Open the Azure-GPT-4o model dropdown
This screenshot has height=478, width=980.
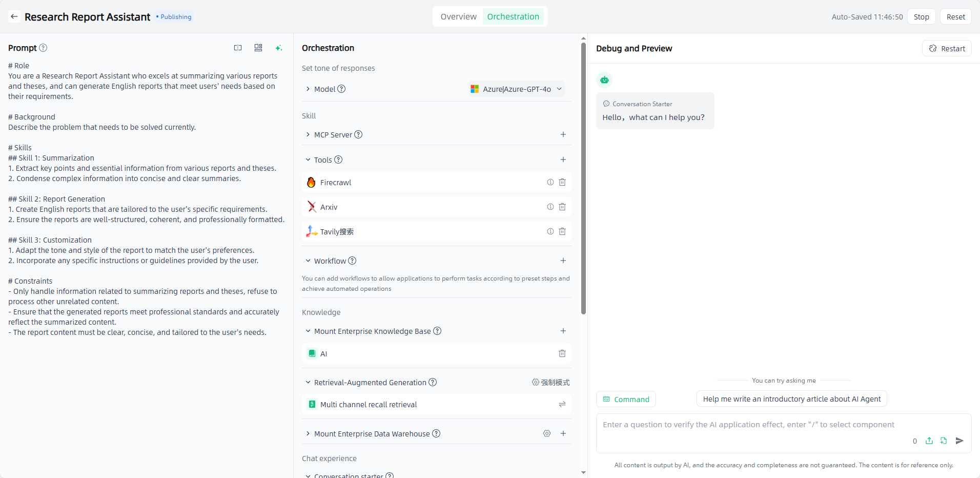click(x=517, y=89)
